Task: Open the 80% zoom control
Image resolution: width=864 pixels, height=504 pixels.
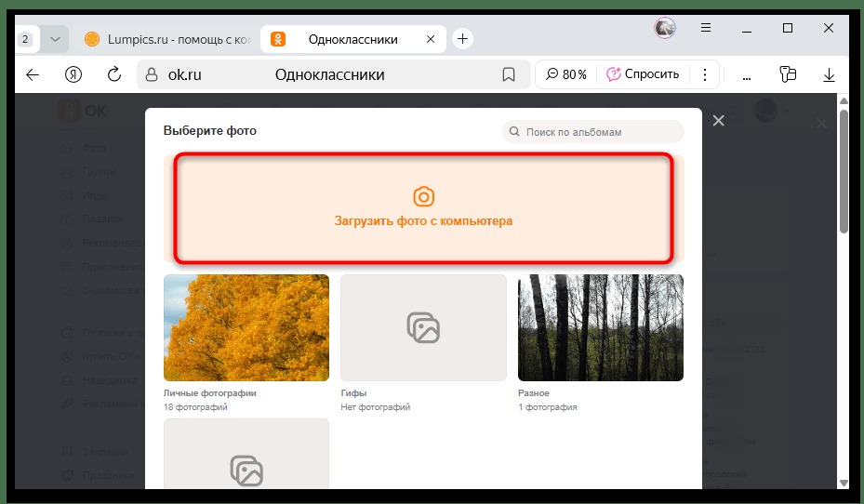Action: pos(566,74)
